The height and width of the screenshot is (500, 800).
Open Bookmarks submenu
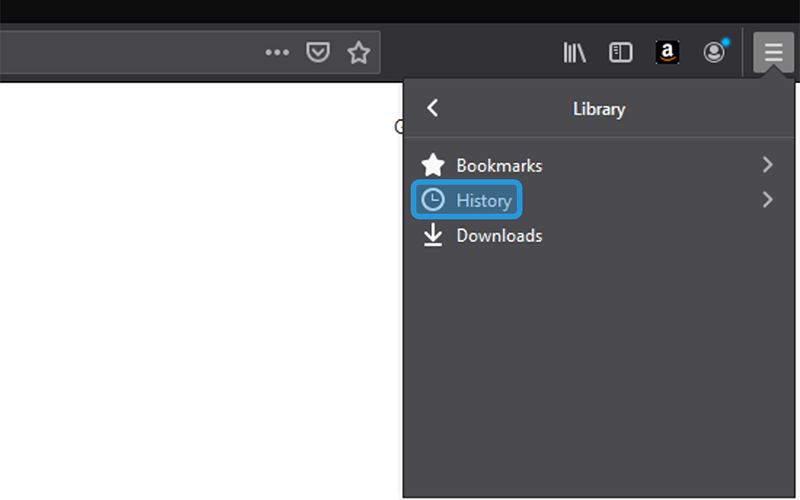[598, 165]
